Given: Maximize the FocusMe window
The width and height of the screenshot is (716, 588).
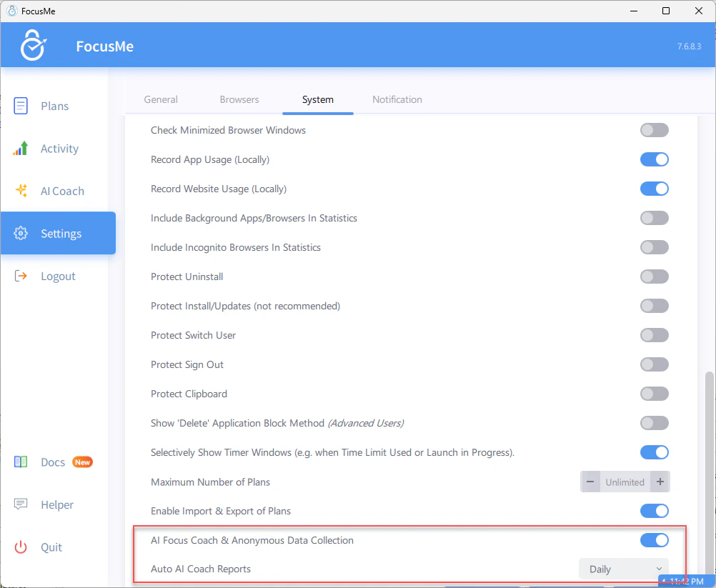Looking at the screenshot, I should point(666,11).
